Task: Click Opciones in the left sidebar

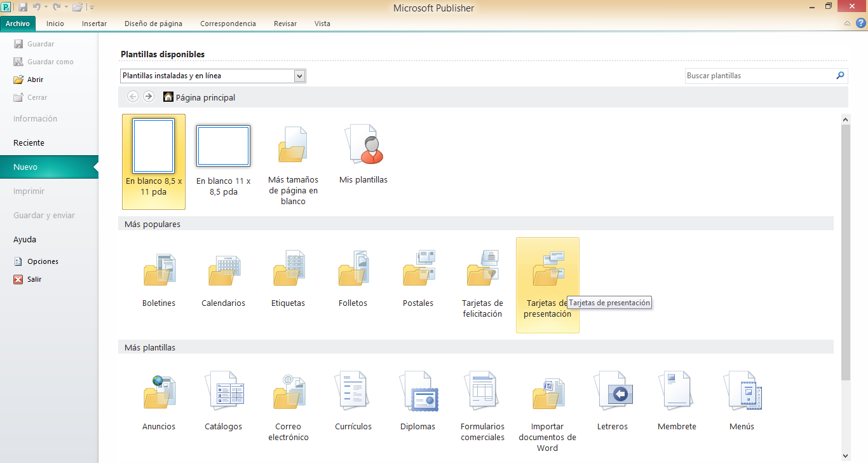Action: click(43, 261)
